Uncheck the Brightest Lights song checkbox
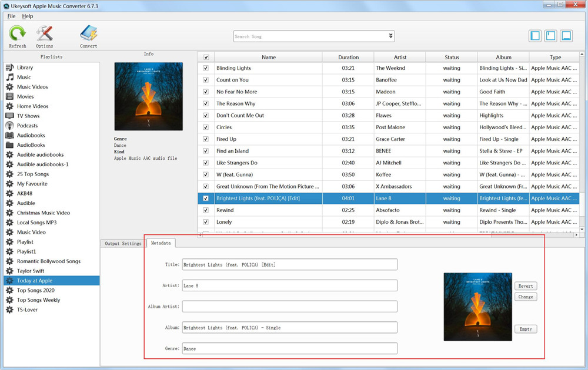The width and height of the screenshot is (588, 370). pos(205,199)
